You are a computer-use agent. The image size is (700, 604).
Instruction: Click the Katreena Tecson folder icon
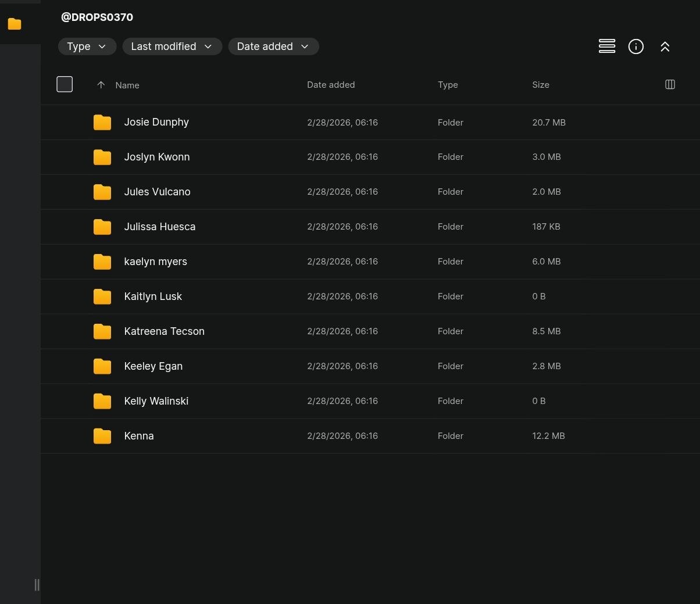click(102, 331)
